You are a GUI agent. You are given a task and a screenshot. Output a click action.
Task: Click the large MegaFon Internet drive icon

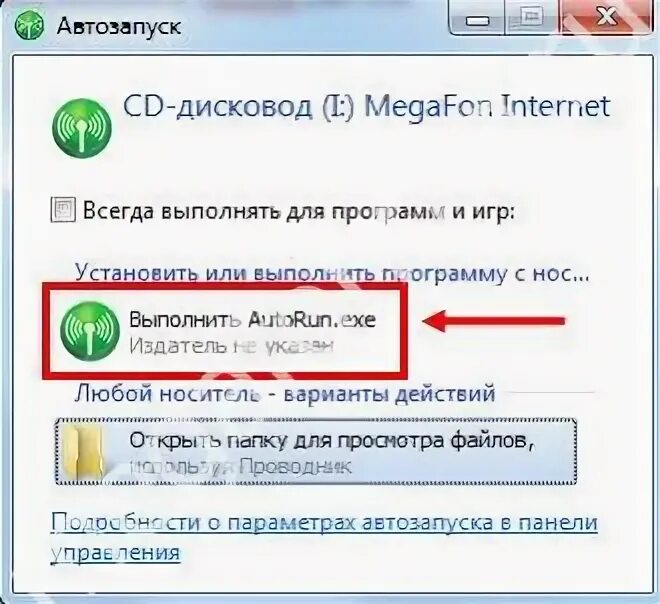pyautogui.click(x=82, y=128)
